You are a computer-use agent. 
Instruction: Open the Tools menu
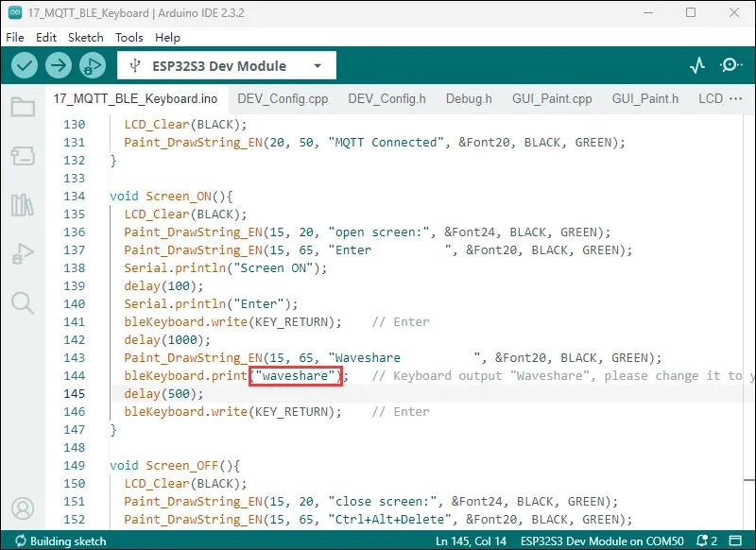[129, 38]
